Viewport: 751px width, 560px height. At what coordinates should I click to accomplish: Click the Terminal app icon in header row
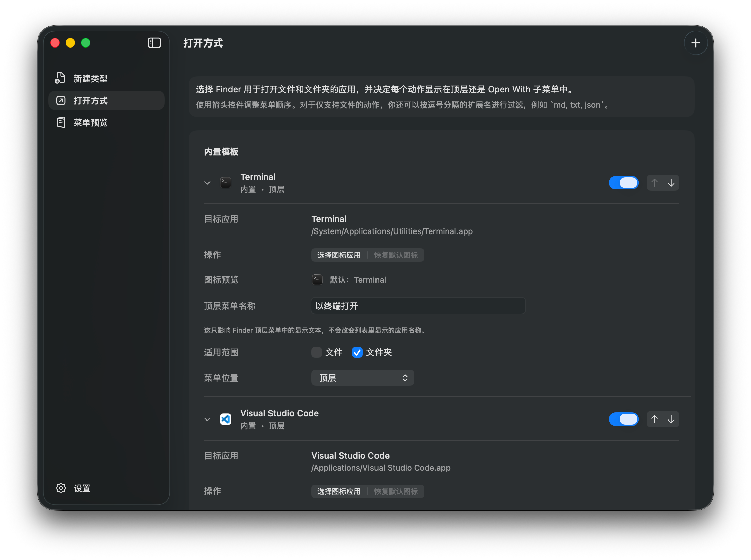pyautogui.click(x=226, y=182)
